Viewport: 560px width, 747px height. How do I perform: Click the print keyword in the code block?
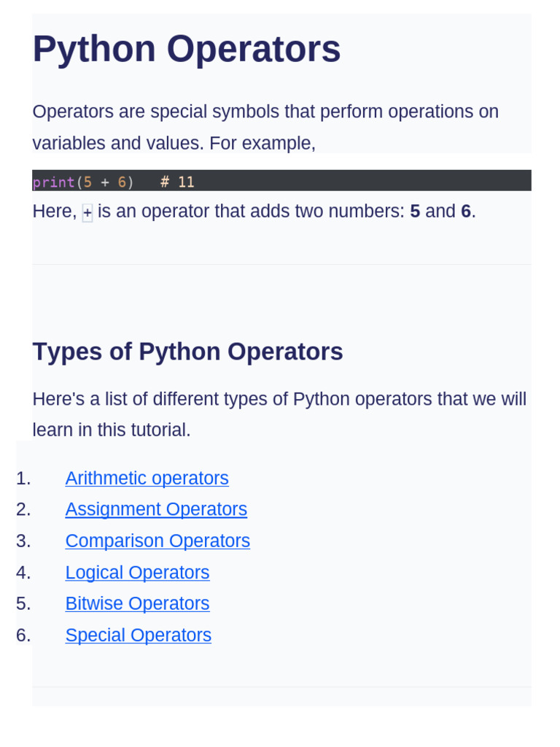tap(53, 182)
